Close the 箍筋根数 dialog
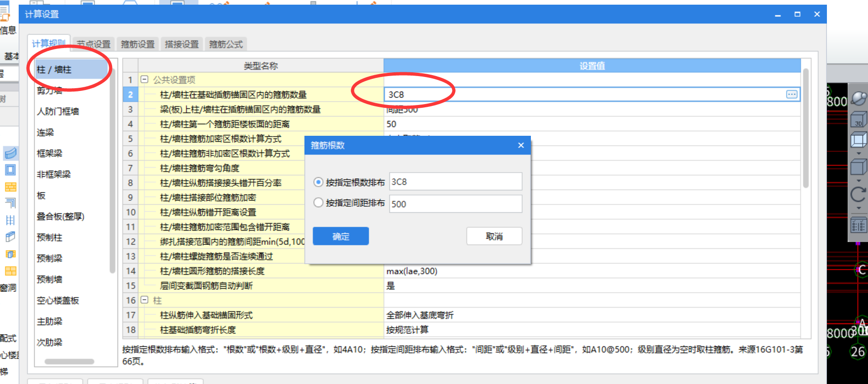The height and width of the screenshot is (384, 868). (x=521, y=145)
